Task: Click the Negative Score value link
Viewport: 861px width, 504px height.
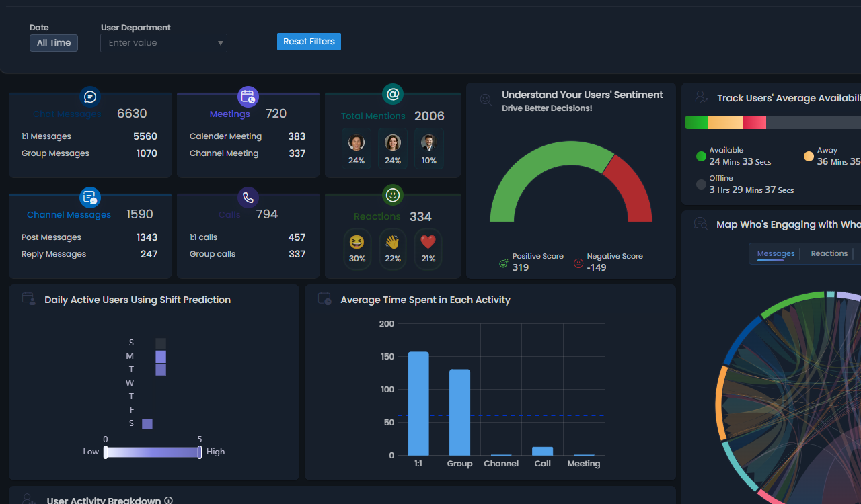Action: click(x=597, y=267)
